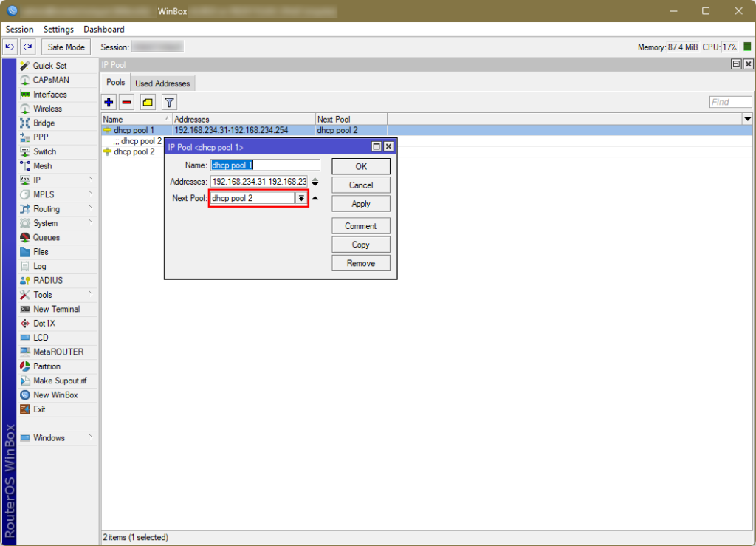Open the Wireless section in the sidebar
Image resolution: width=756 pixels, height=546 pixels.
[50, 108]
